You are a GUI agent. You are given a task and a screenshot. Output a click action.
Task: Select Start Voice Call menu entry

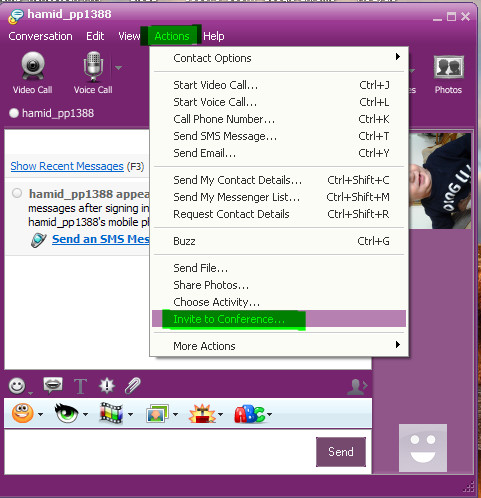[x=279, y=102]
